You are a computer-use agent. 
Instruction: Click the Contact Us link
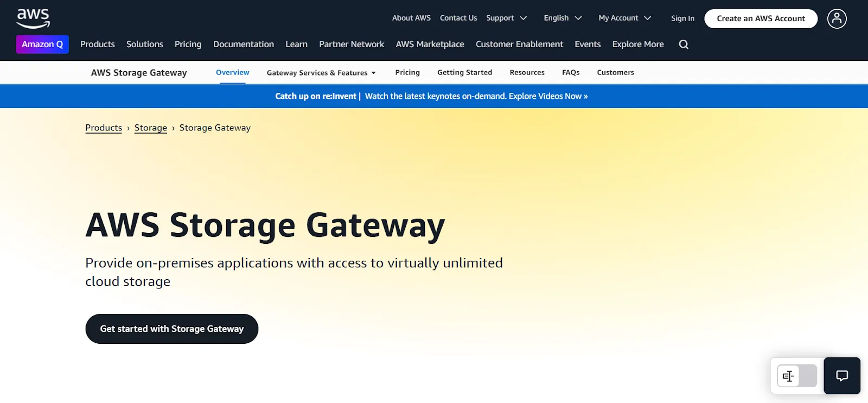[458, 18]
